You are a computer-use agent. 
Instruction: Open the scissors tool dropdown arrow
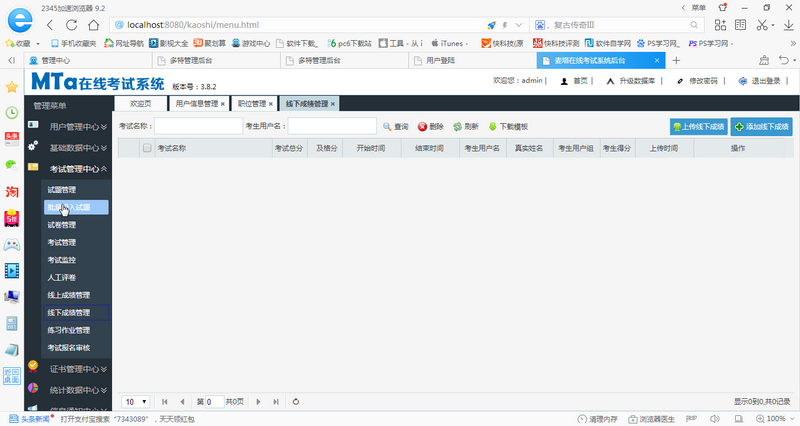[773, 26]
